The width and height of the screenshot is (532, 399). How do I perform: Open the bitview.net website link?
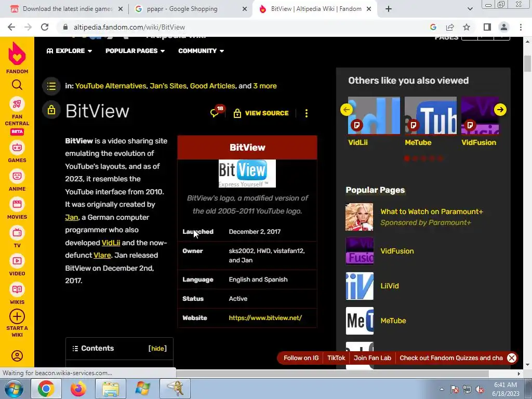(x=265, y=318)
